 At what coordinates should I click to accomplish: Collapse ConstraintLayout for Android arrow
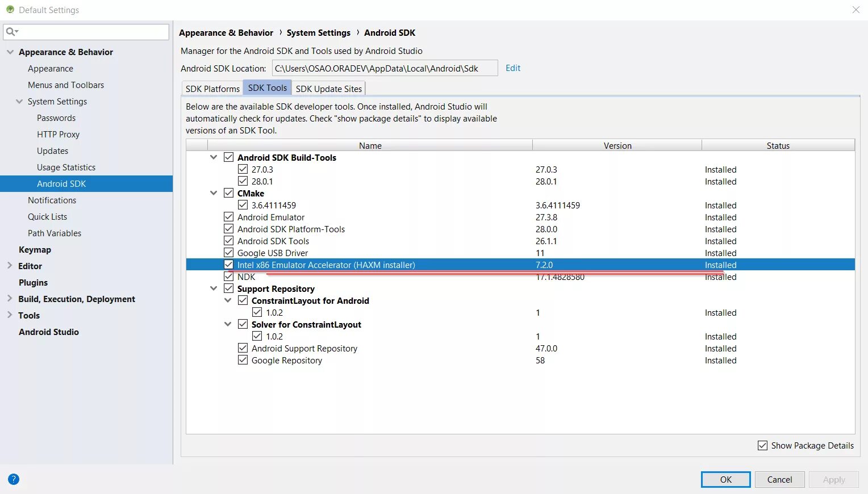228,300
